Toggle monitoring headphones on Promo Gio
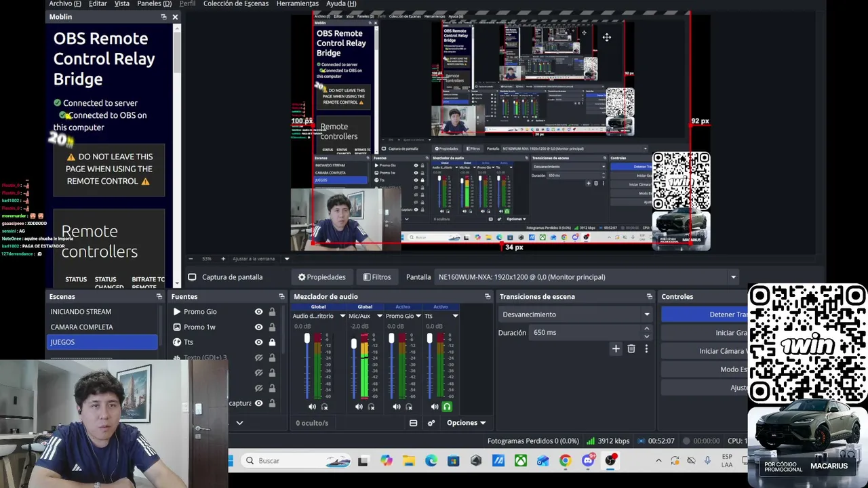868x488 pixels. [x=409, y=407]
